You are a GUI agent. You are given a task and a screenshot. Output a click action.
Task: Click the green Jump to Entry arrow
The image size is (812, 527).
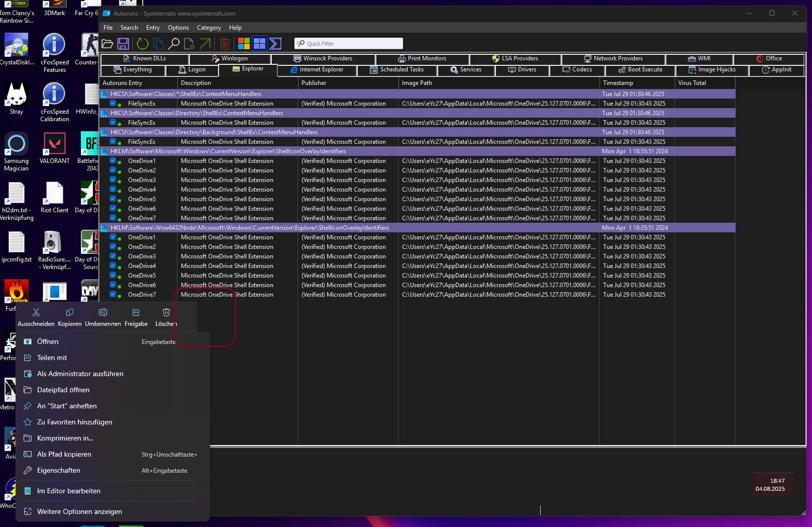pos(205,44)
